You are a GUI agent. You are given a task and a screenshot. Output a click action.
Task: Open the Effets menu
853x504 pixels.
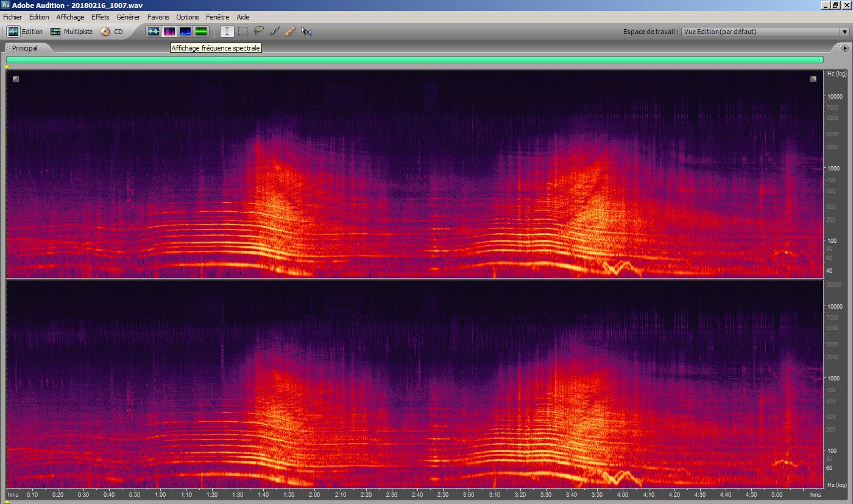[100, 17]
